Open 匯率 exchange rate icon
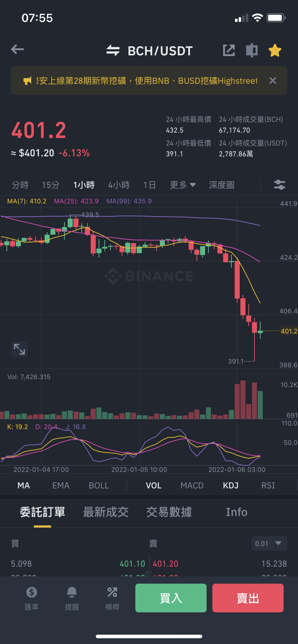Viewport: 298px width, 644px height. [32, 599]
